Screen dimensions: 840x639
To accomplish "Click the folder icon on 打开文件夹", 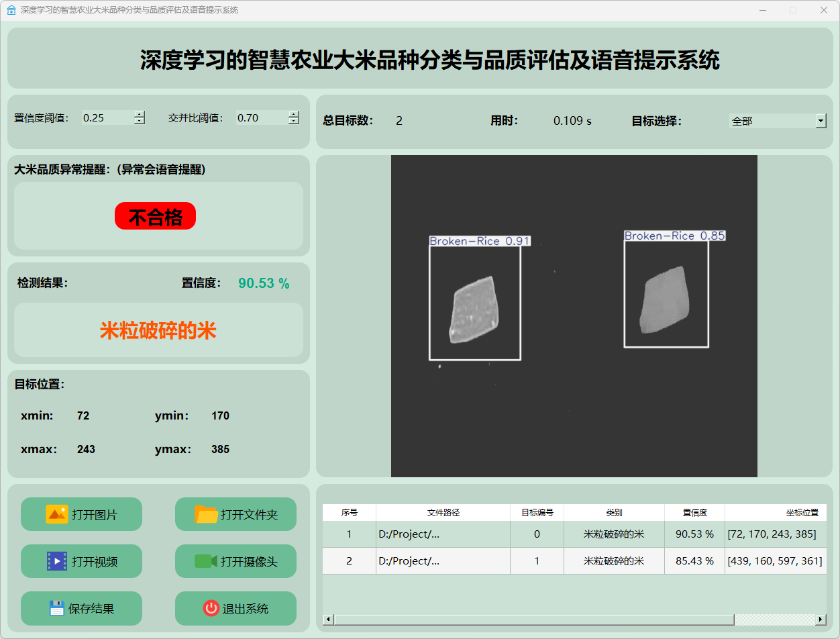I will tap(206, 514).
